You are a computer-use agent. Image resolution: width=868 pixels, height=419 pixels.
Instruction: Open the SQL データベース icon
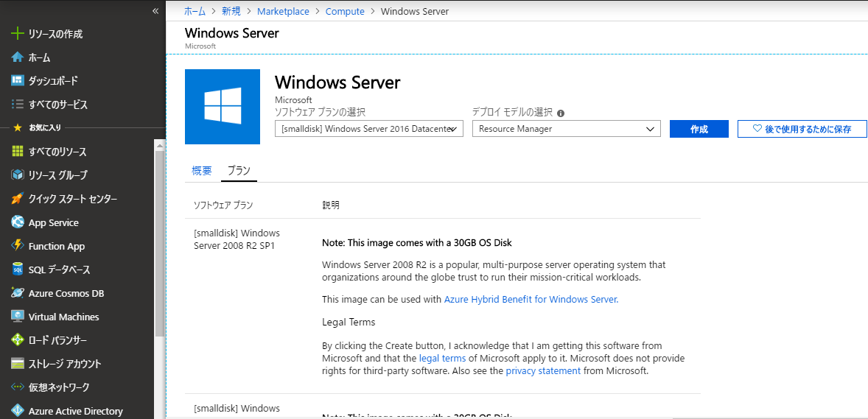18,270
